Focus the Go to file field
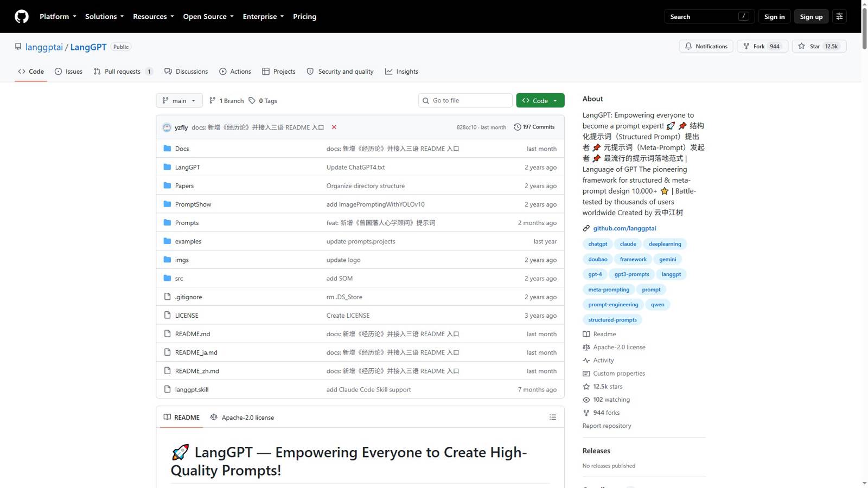The height and width of the screenshot is (488, 868). [465, 100]
